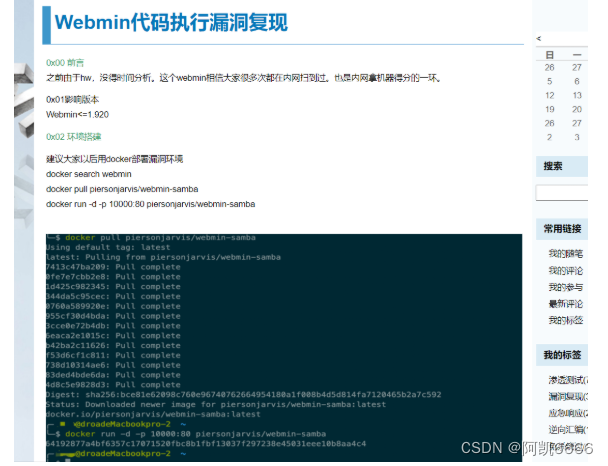The width and height of the screenshot is (608, 466).
Task: Select calendar date 2
Action: [x=549, y=137]
